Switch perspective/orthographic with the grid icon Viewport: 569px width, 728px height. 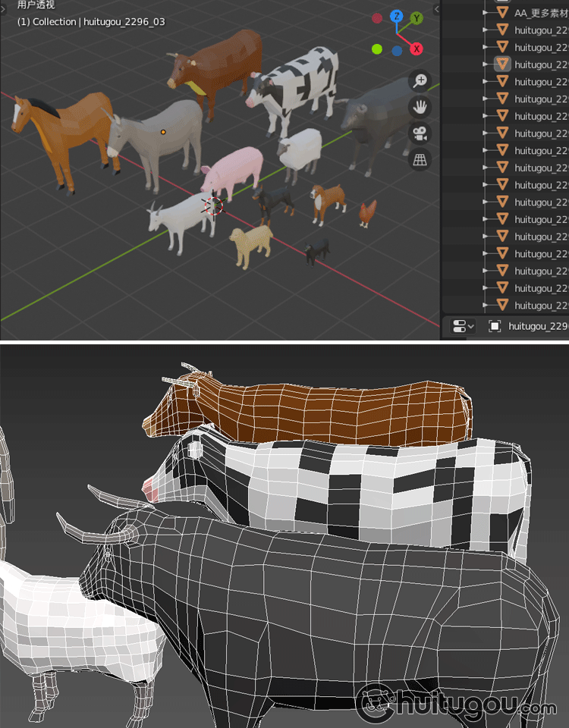pyautogui.click(x=420, y=160)
